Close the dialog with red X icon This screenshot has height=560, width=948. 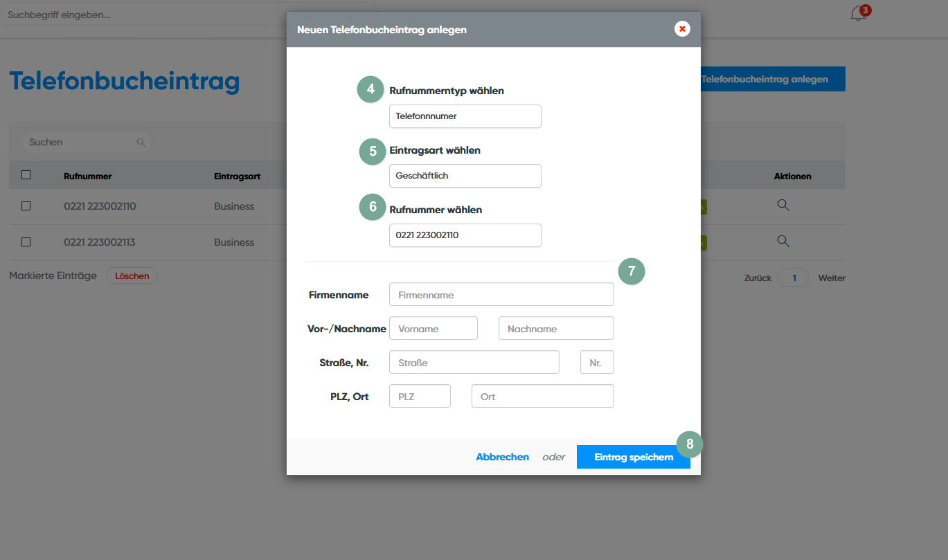pos(682,29)
